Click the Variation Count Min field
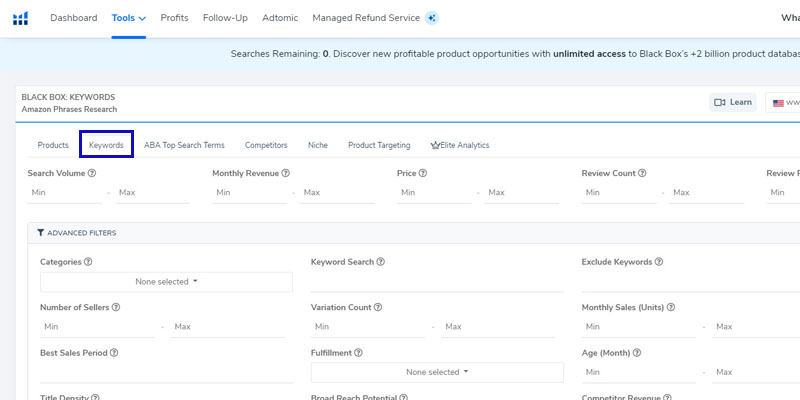This screenshot has width=800, height=400. coord(368,327)
